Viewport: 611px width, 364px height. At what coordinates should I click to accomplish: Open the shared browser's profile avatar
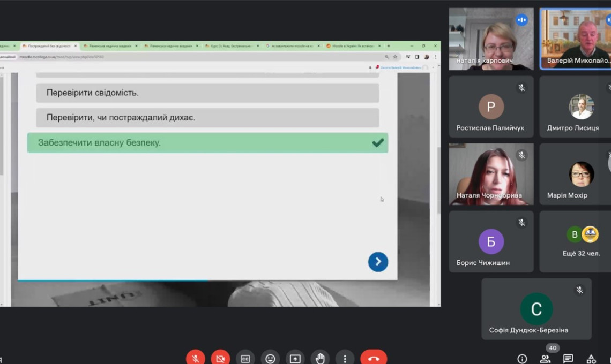pos(426,57)
